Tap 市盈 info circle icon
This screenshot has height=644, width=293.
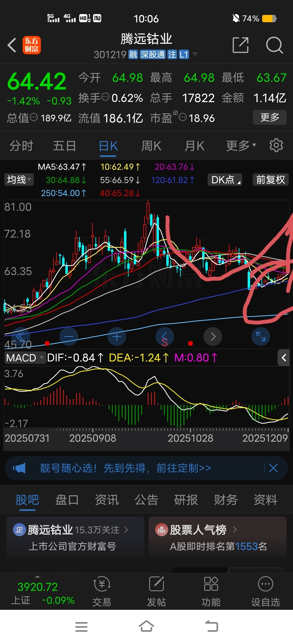(x=183, y=117)
